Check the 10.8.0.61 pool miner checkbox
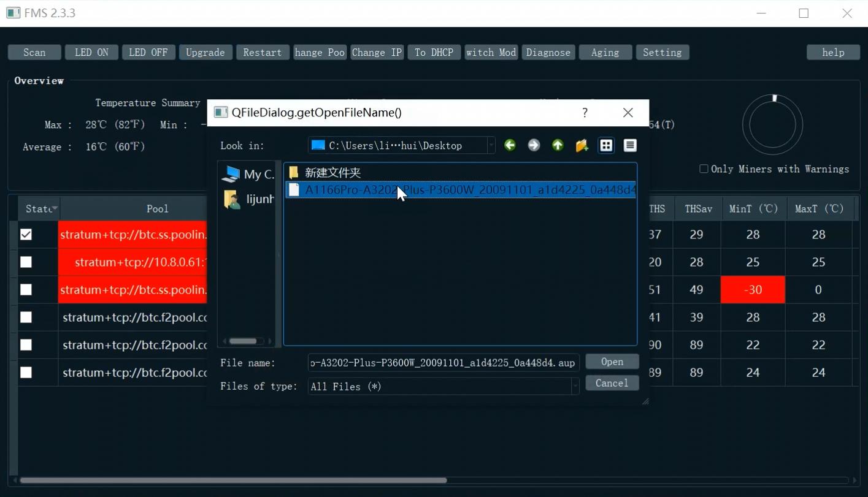The width and height of the screenshot is (868, 497). point(26,262)
